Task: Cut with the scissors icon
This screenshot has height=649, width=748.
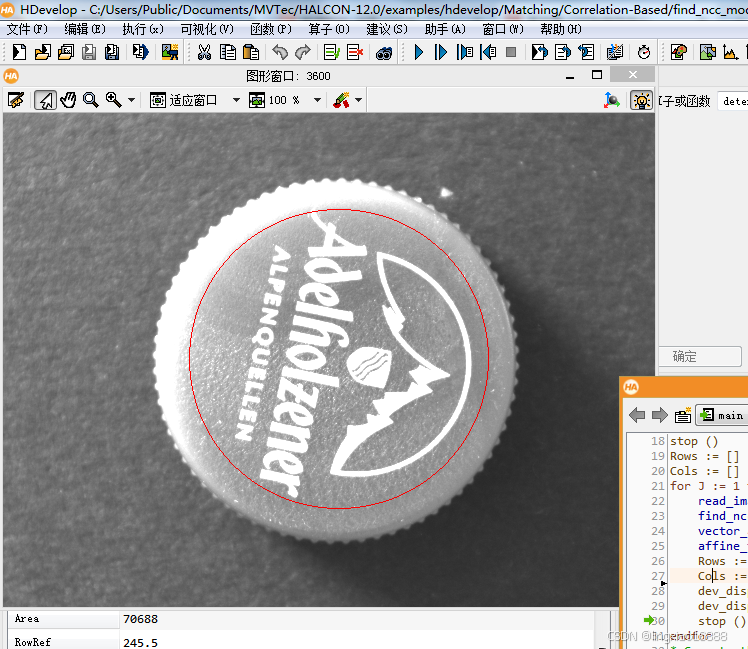Action: pos(204,52)
